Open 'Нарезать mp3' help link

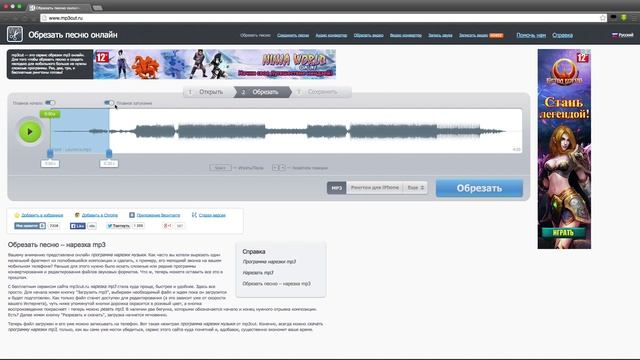[x=258, y=273]
